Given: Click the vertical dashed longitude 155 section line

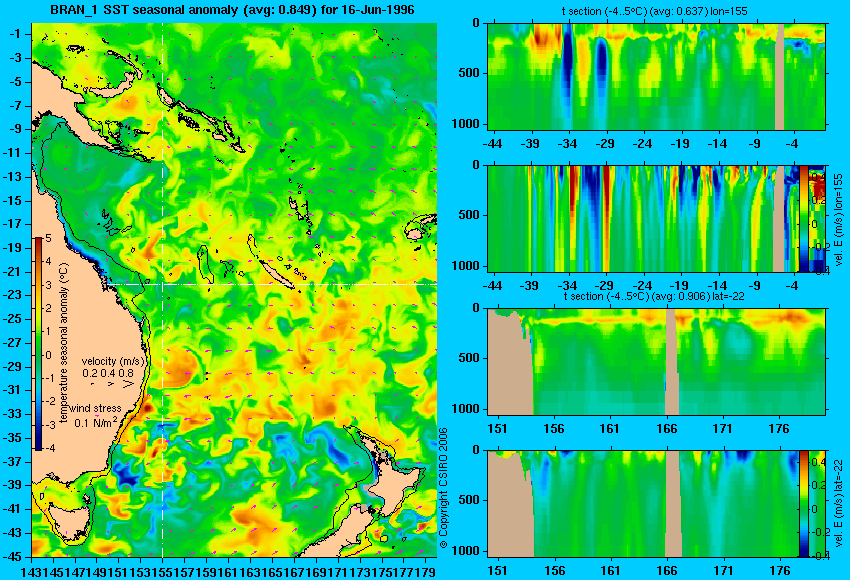Looking at the screenshot, I should 163,290.
